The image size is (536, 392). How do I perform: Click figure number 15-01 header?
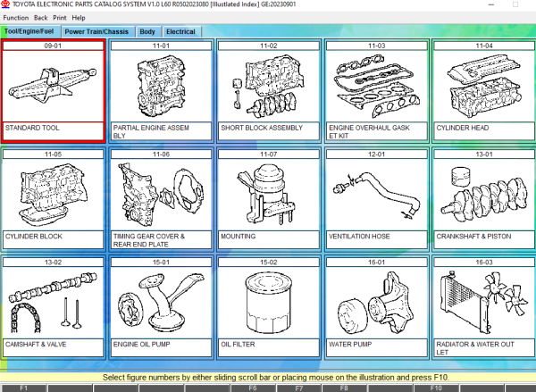[x=161, y=263]
